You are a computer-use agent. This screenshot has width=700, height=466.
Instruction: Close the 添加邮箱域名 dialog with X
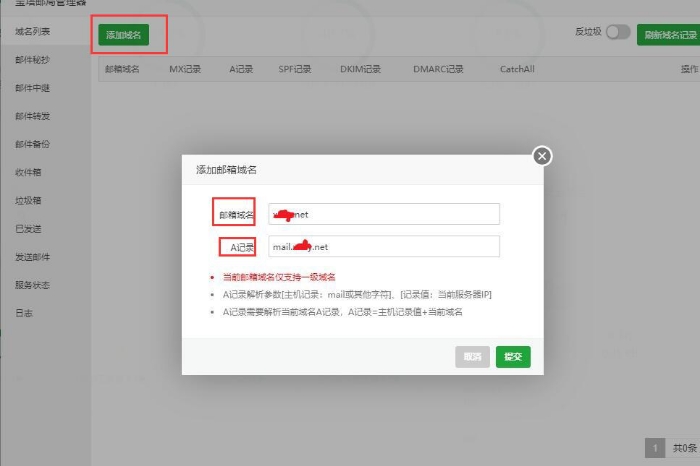[542, 156]
